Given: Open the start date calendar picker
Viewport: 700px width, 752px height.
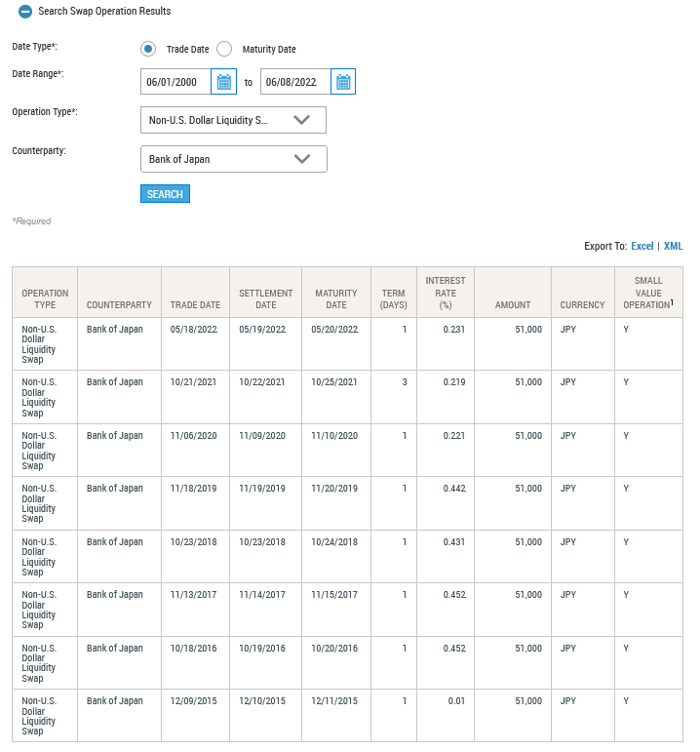Looking at the screenshot, I should click(224, 82).
